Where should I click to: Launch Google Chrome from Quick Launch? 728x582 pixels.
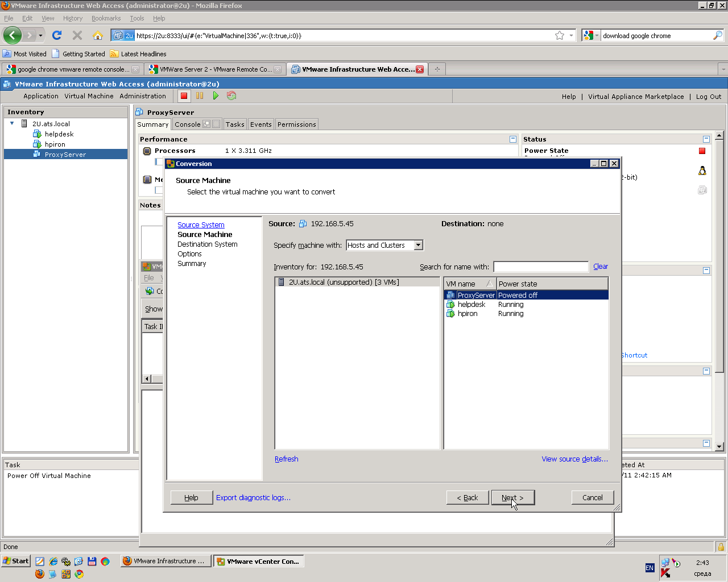point(79,574)
